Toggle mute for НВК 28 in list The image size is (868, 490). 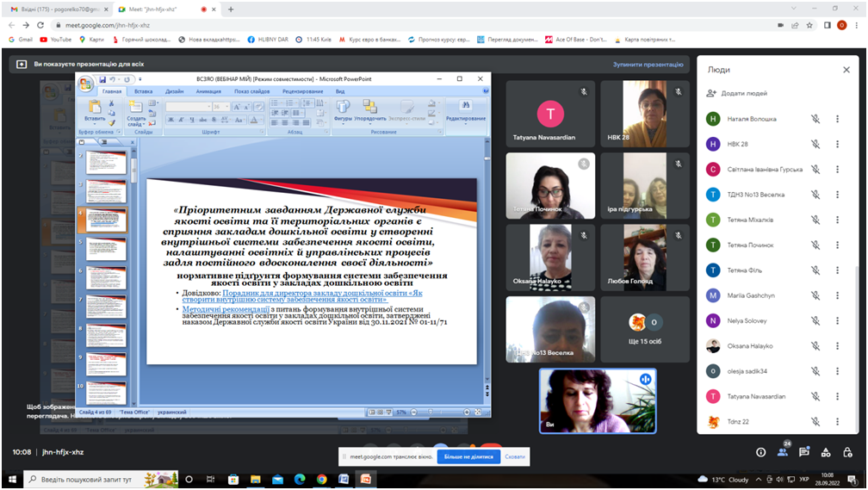pyautogui.click(x=815, y=144)
